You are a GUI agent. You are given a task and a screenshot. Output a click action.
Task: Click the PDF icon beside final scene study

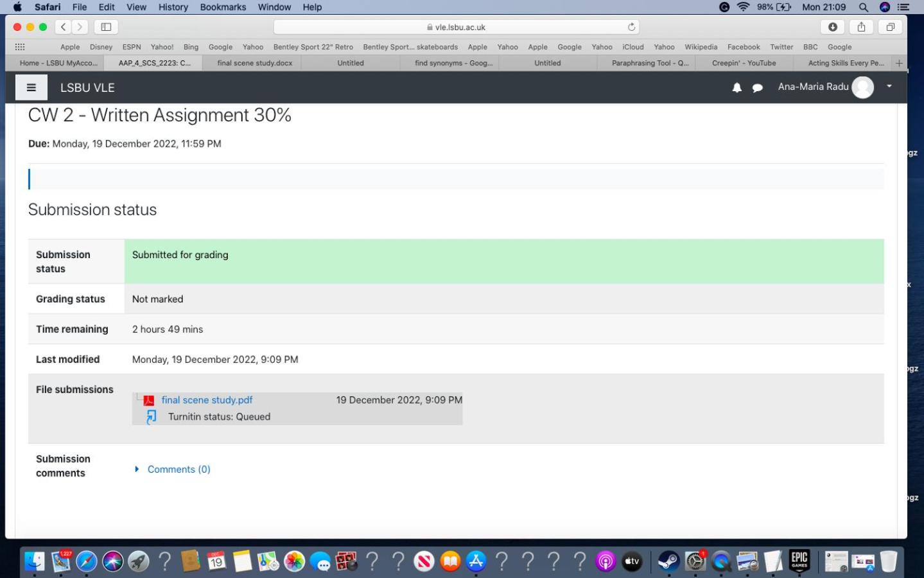point(149,400)
